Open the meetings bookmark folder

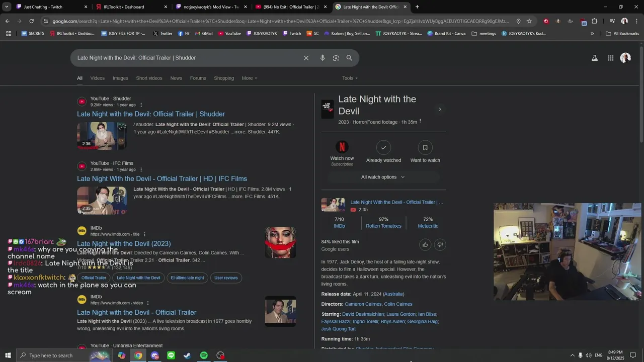pos(485,34)
